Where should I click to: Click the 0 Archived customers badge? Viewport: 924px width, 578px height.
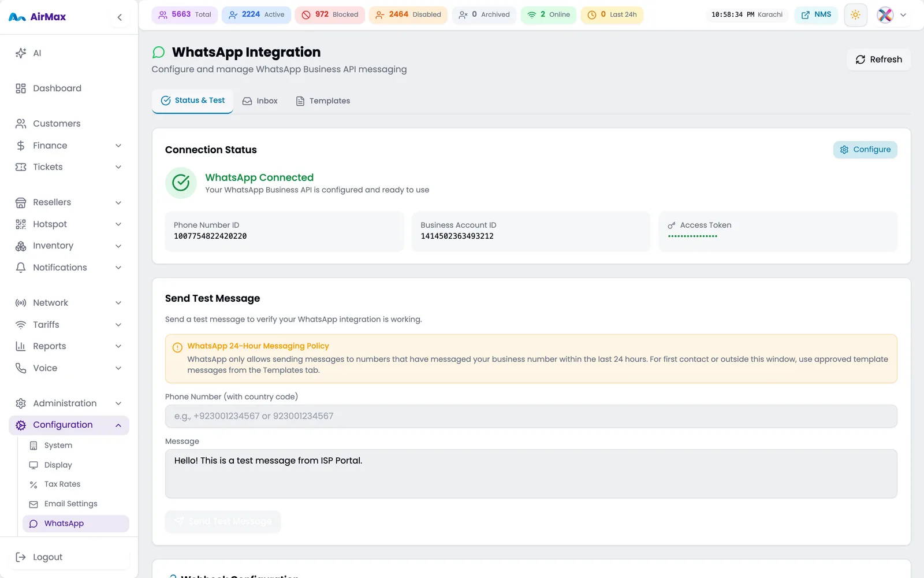484,15
